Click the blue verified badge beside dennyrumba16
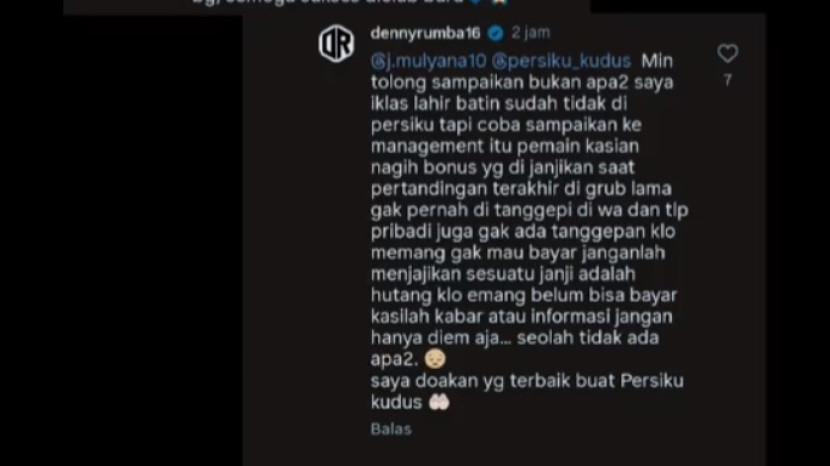Image resolution: width=830 pixels, height=466 pixels. point(495,33)
